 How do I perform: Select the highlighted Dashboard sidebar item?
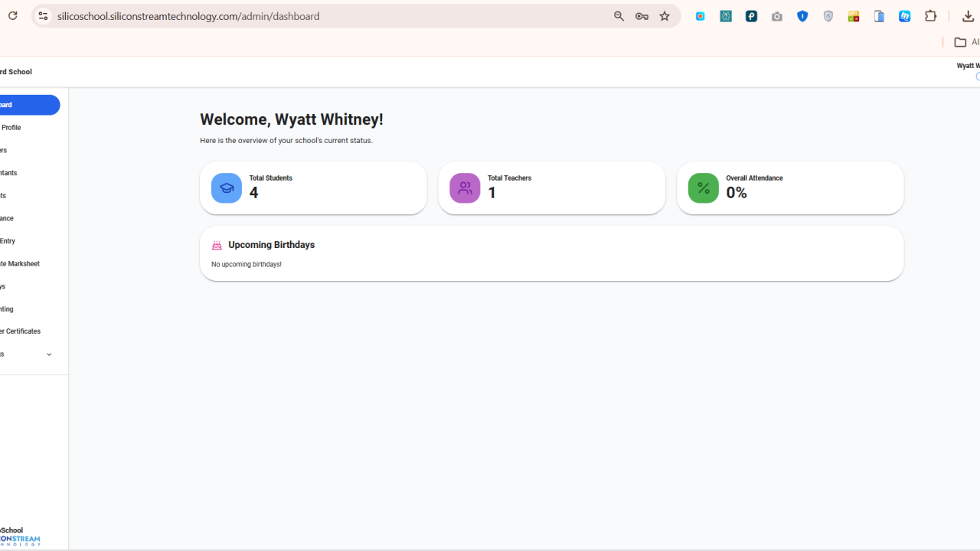pos(29,105)
